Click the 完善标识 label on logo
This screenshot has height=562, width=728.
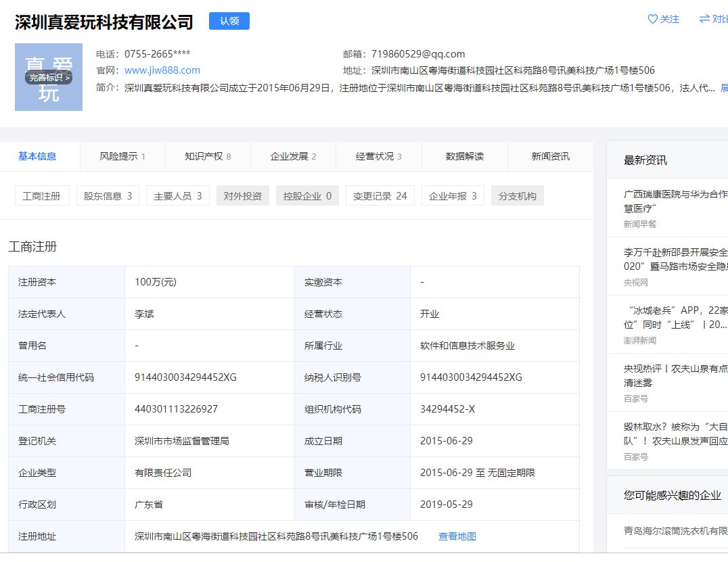pyautogui.click(x=49, y=78)
